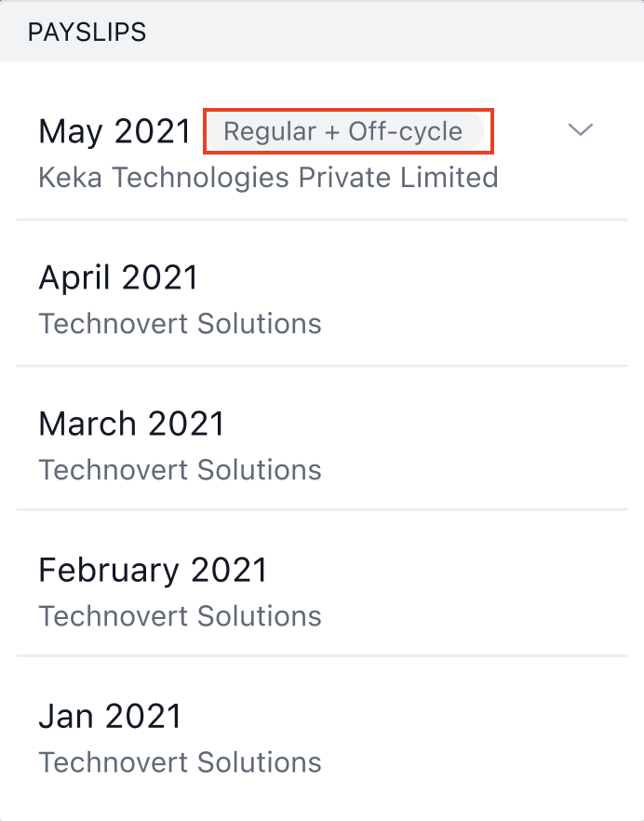Click the divider above April 2021
644x821 pixels.
pos(322,220)
